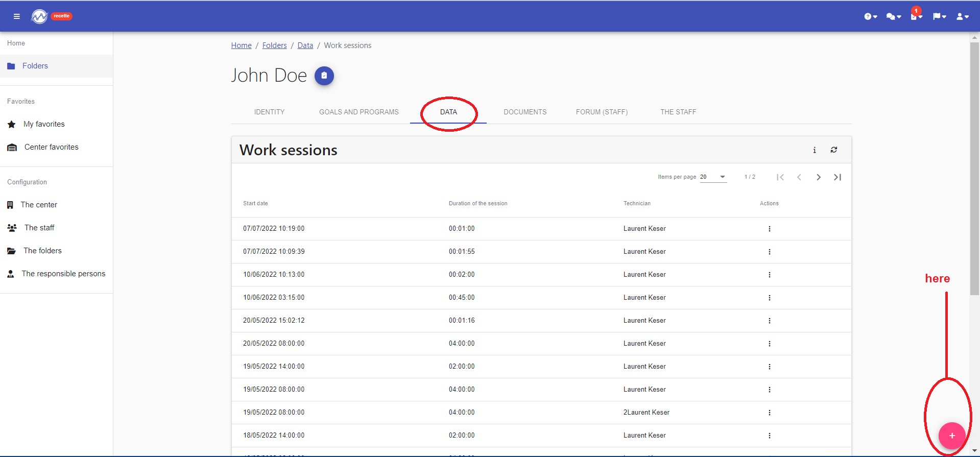Click the 00:01:55 duration cell
980x457 pixels.
click(462, 252)
